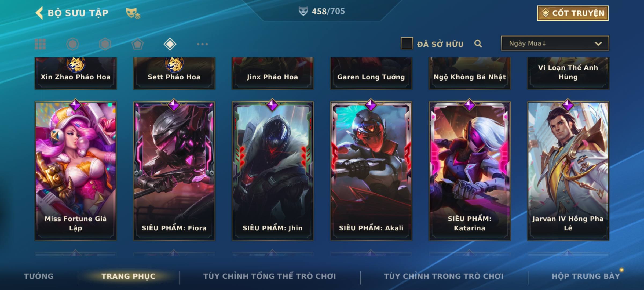
Task: Select the pentagon rarity filter icon
Action: point(137,44)
